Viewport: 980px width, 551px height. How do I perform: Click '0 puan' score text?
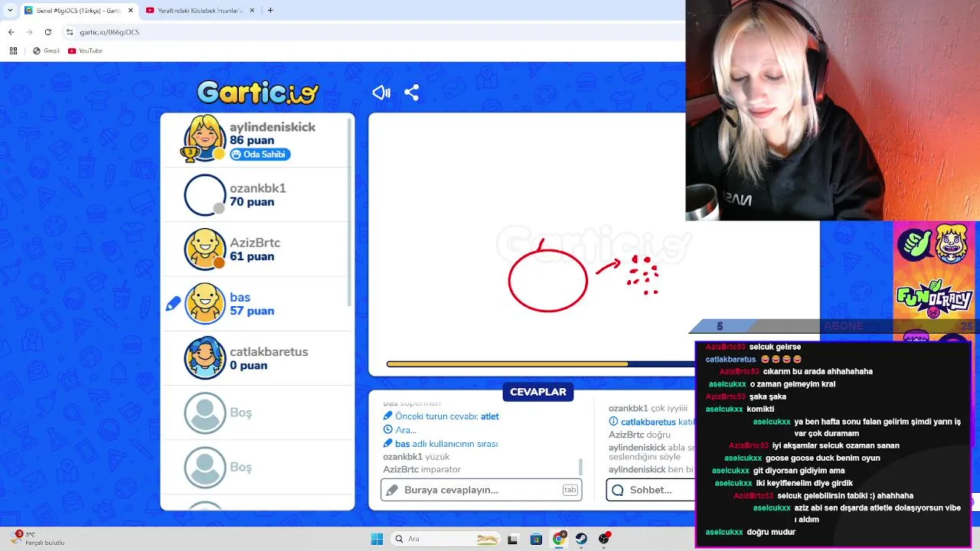click(x=249, y=366)
